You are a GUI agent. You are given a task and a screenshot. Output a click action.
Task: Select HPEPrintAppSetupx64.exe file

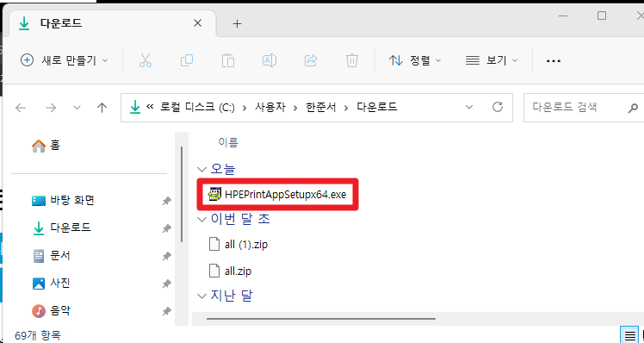coord(277,194)
